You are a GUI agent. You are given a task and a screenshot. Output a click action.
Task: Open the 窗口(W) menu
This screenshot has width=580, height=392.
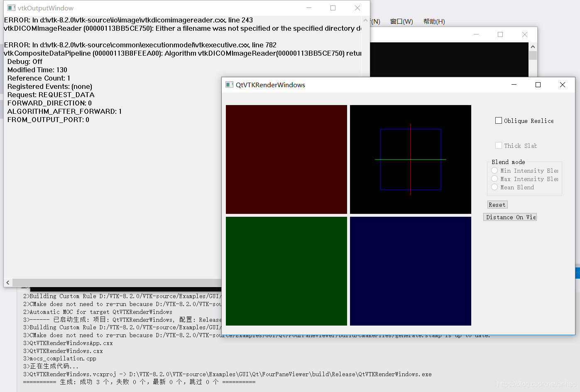401,22
